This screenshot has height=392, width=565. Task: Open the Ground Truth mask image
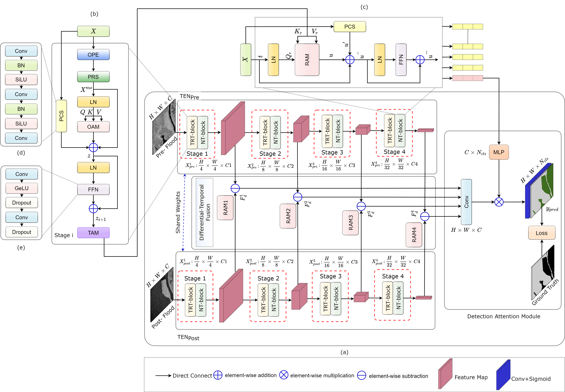coord(543,272)
